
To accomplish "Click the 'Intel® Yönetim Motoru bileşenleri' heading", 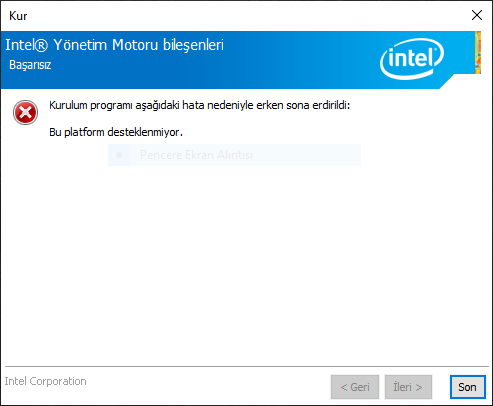I will [x=114, y=45].
